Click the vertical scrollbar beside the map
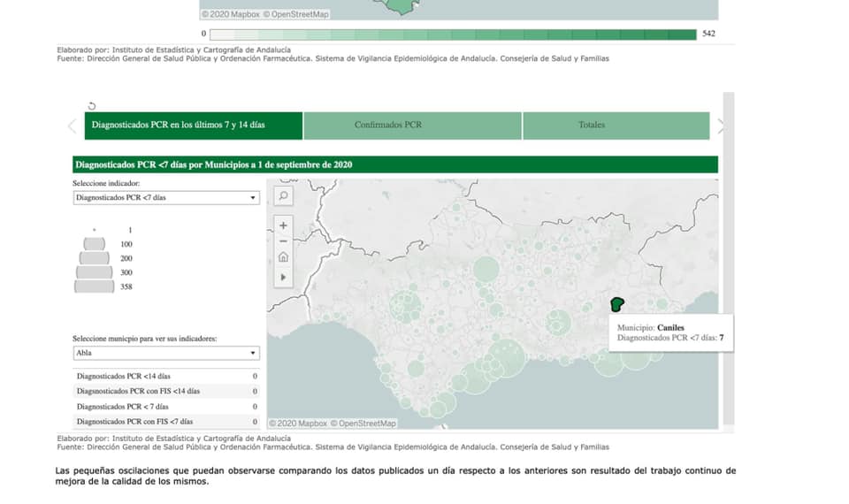The height and width of the screenshot is (504, 849). [728, 256]
